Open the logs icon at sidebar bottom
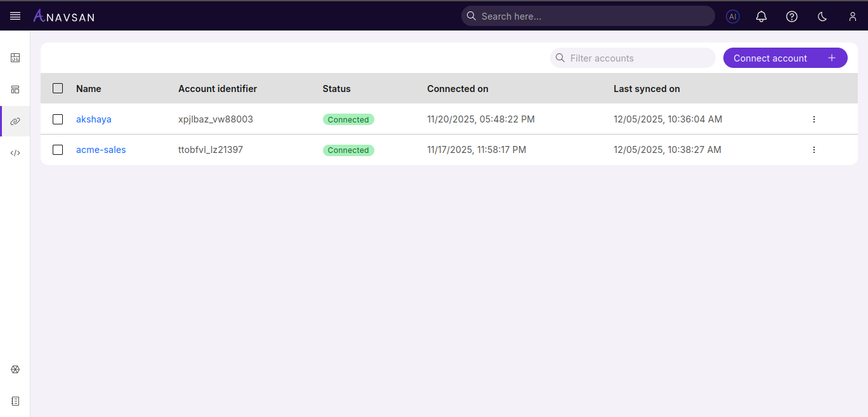This screenshot has height=417, width=868. [x=15, y=400]
